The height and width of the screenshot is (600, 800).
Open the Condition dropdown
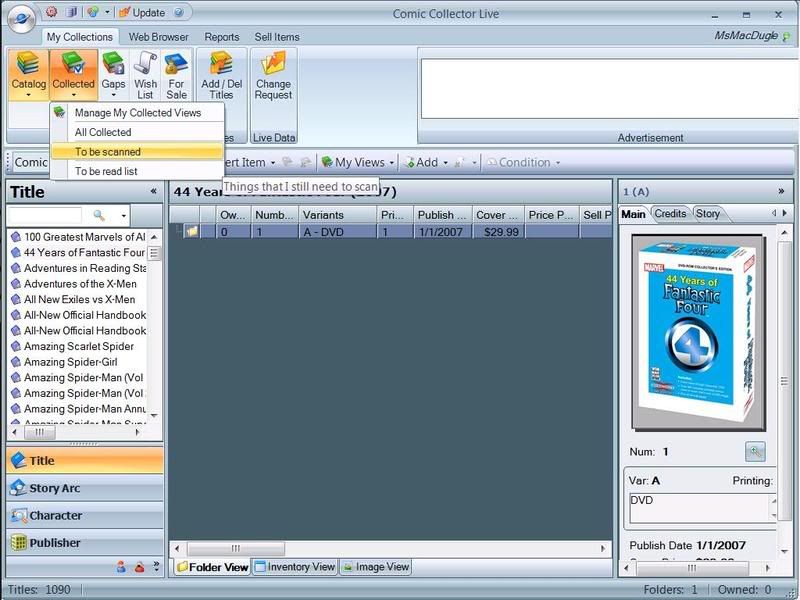(x=524, y=163)
